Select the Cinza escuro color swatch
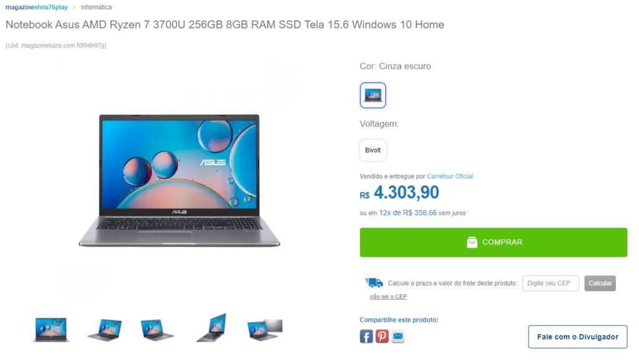This screenshot has height=364, width=639. click(x=373, y=95)
